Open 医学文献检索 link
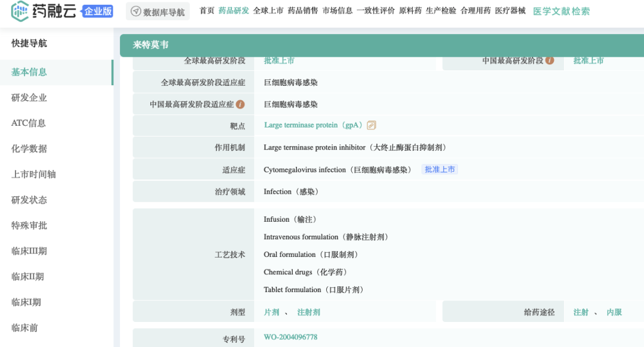Viewport: 644px width, 347px height. point(561,11)
